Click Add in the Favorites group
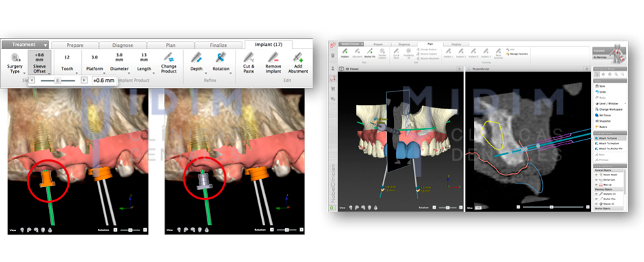Screen dimensions: 644x262 pyautogui.click(x=510, y=50)
